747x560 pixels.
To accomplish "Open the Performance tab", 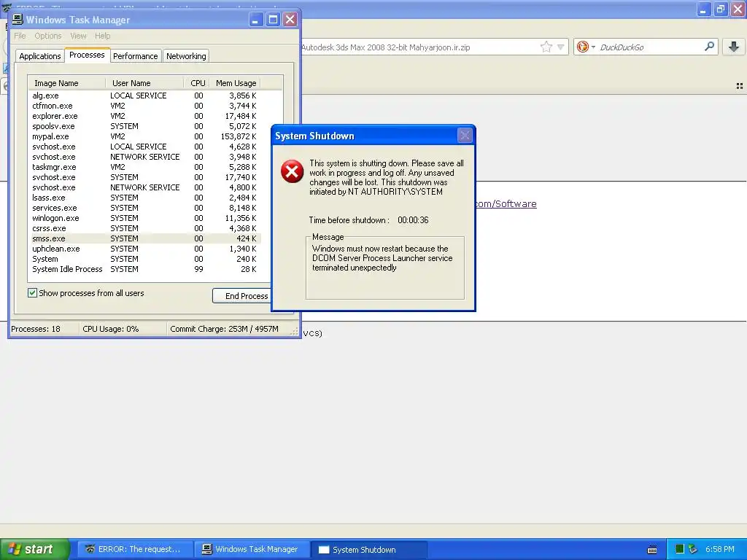I will (x=135, y=56).
